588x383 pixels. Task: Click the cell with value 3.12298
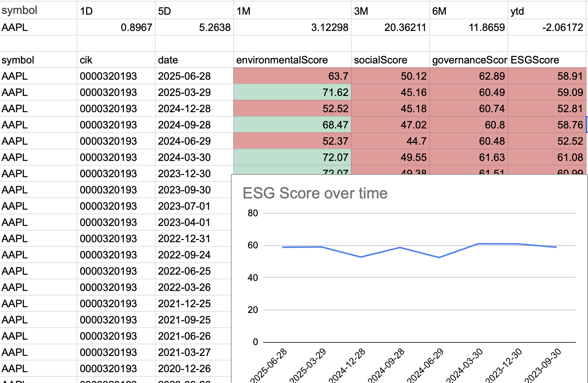coord(292,27)
